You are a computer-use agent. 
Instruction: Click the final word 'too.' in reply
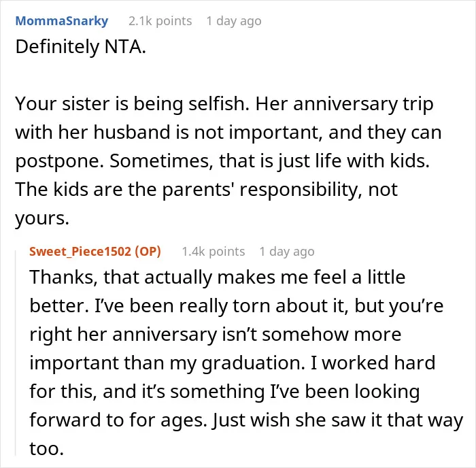coord(46,448)
